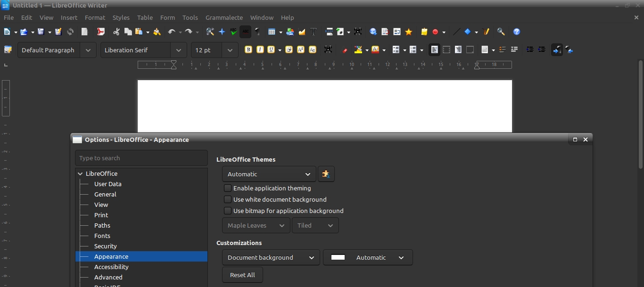Screen dimensions: 644x287
Task: Run the spelling check with green checkmark ABC
Action: pyautogui.click(x=233, y=32)
